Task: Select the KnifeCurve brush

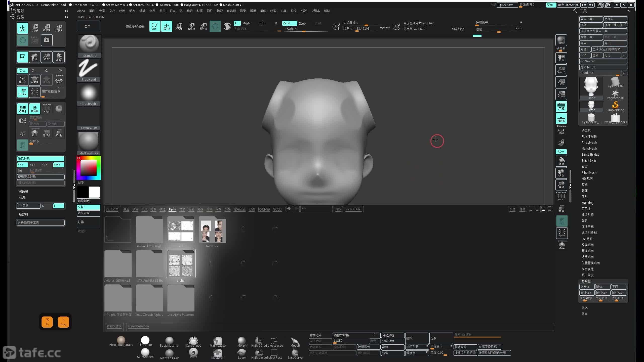Action: 259,342
